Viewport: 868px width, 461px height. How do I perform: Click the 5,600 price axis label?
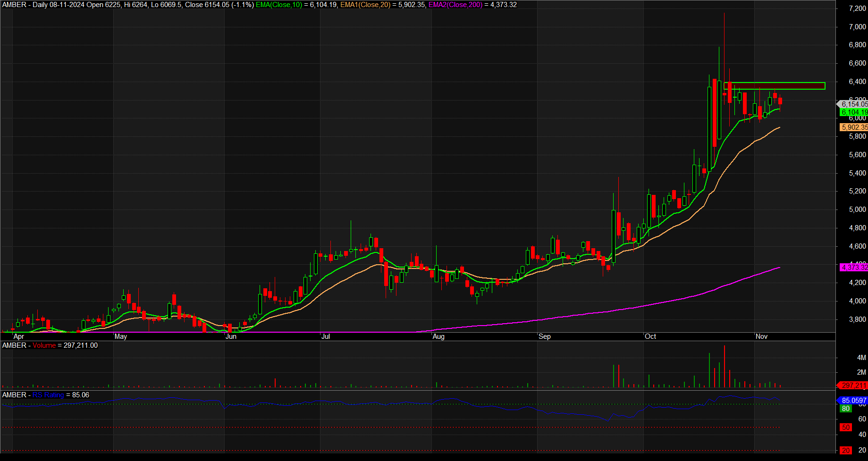[x=857, y=155]
